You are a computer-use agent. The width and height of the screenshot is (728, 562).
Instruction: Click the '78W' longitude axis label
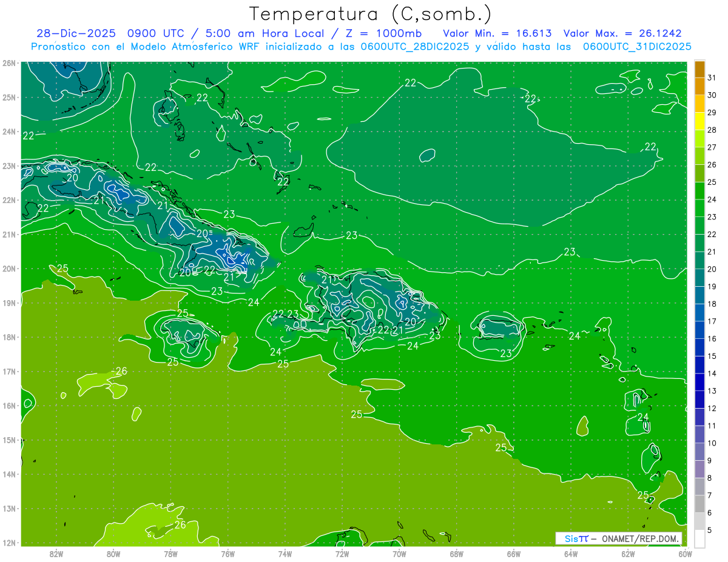click(170, 554)
